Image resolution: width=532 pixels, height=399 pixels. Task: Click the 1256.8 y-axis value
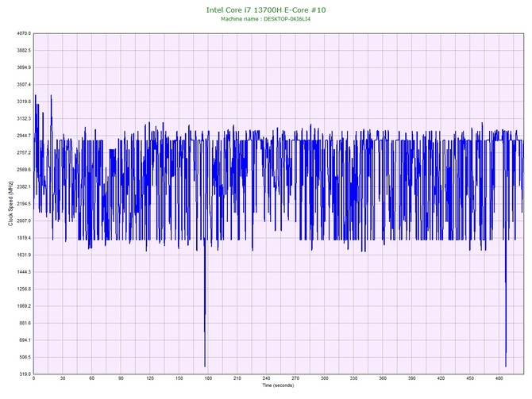pos(24,290)
